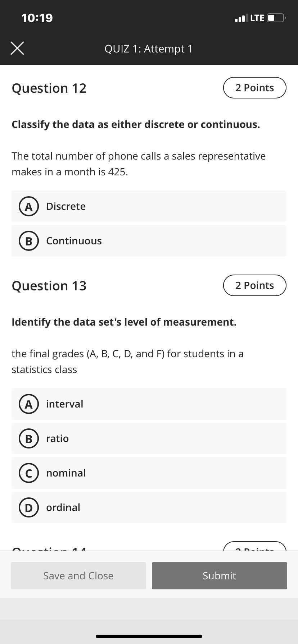Choose the nominal answer option

(149, 473)
